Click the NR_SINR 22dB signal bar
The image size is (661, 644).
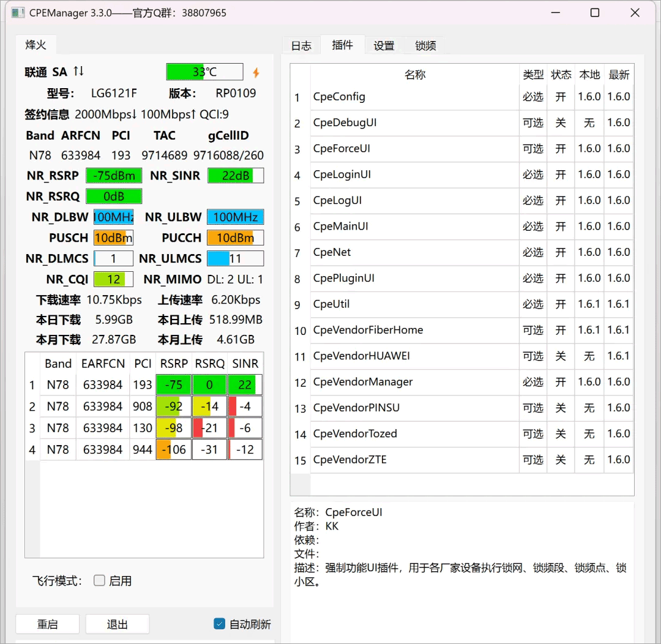point(236,176)
